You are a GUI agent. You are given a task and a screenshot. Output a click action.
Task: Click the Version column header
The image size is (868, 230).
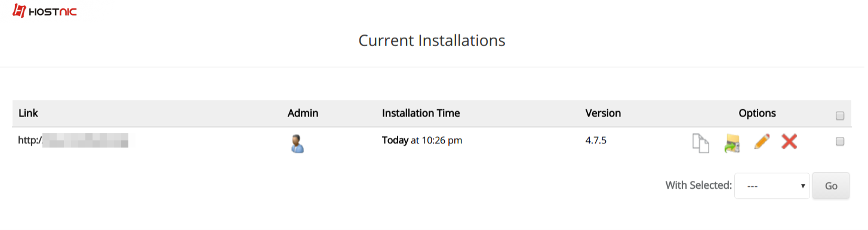[603, 113]
